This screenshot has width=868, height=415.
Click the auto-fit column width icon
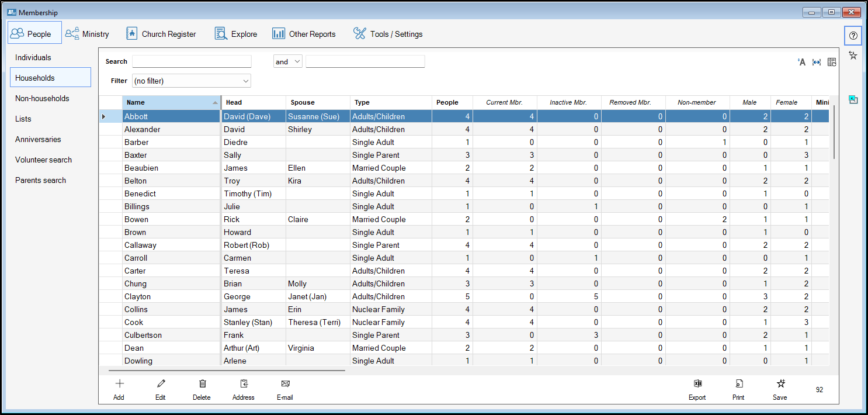pyautogui.click(x=817, y=62)
